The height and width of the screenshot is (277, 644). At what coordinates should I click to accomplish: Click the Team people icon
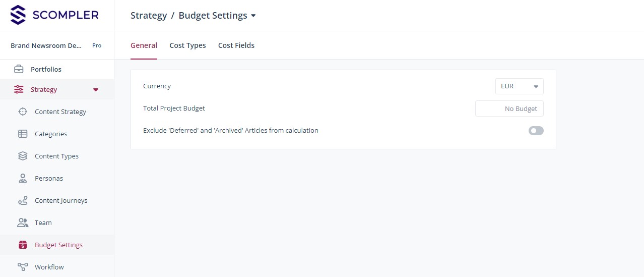point(23,223)
